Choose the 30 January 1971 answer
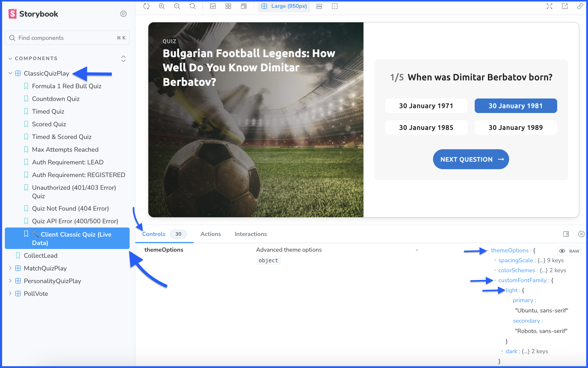 [x=426, y=106]
